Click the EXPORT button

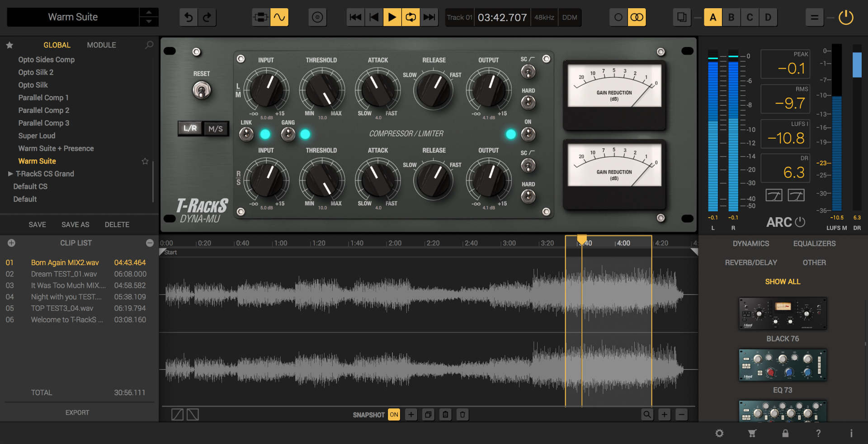click(x=77, y=412)
